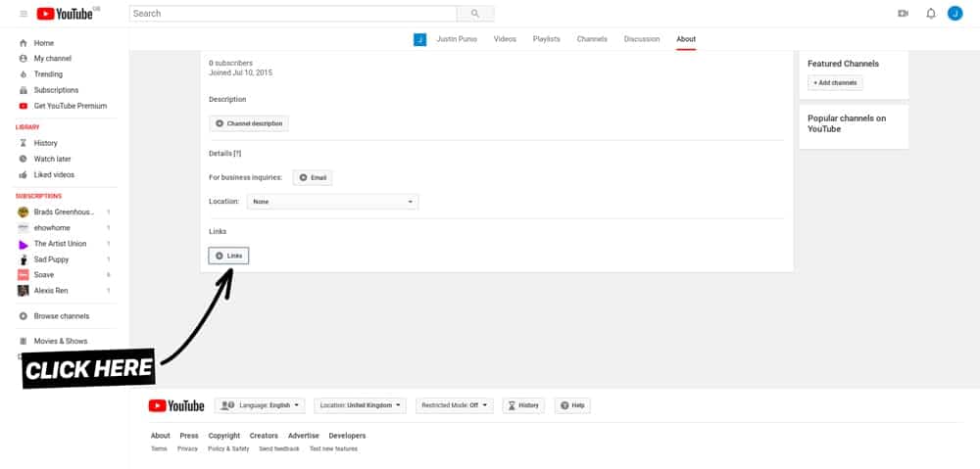Open the Location None dropdown

[332, 202]
